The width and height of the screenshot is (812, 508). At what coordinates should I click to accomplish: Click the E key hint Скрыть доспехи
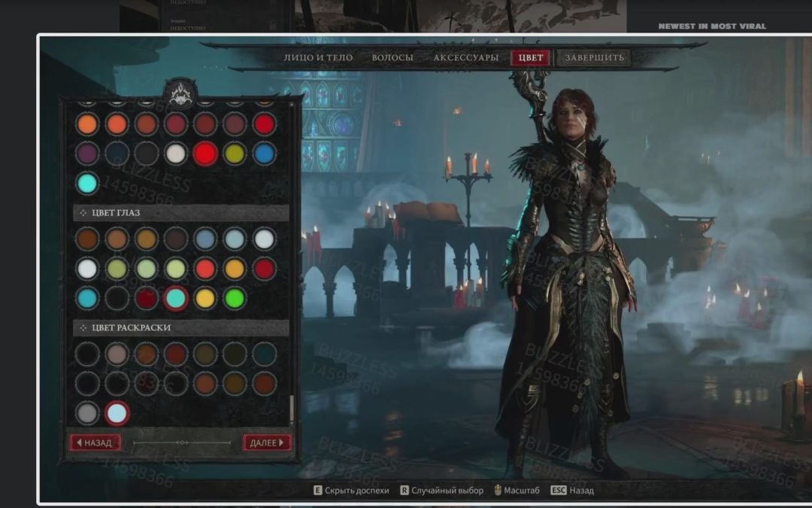point(351,491)
